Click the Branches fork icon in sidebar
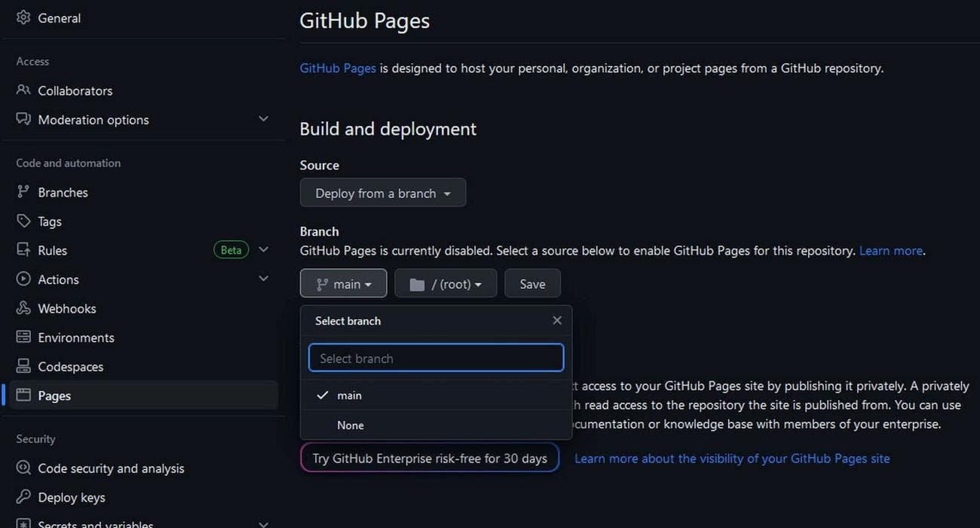The width and height of the screenshot is (980, 528). pos(23,192)
